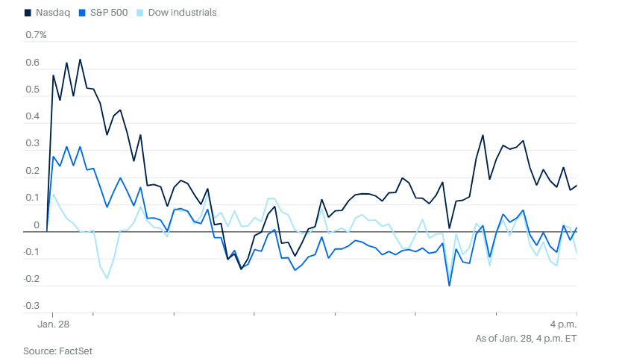This screenshot has height=364, width=622.
Task: Click the 4 p.m. x-axis label
Action: pyautogui.click(x=563, y=325)
